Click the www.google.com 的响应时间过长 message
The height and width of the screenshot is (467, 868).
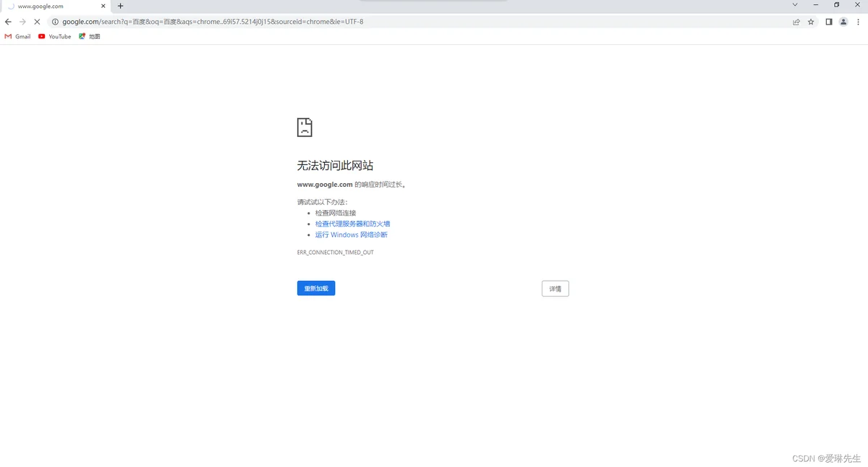(352, 185)
